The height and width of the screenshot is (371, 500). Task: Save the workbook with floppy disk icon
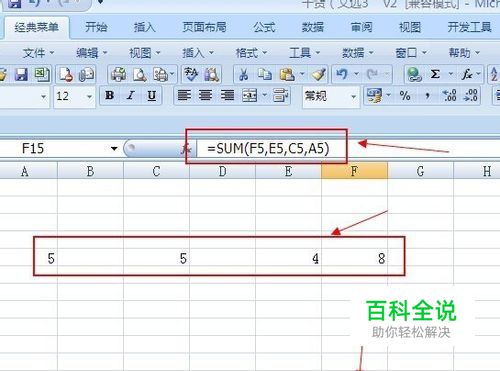click(x=21, y=74)
